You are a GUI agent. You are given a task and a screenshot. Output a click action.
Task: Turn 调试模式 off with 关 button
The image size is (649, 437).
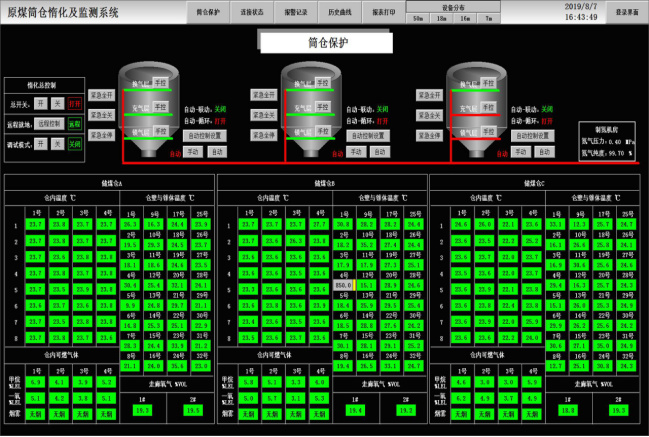(x=57, y=144)
